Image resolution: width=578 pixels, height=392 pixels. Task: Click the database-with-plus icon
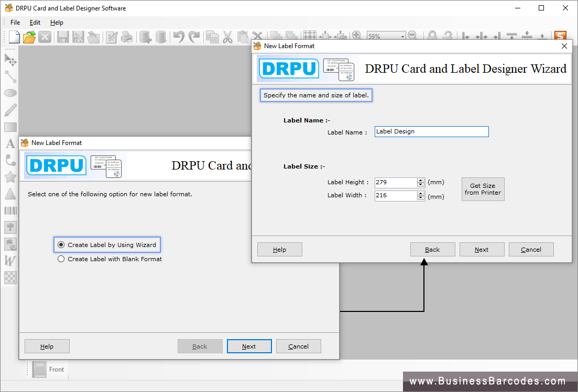tap(145, 37)
